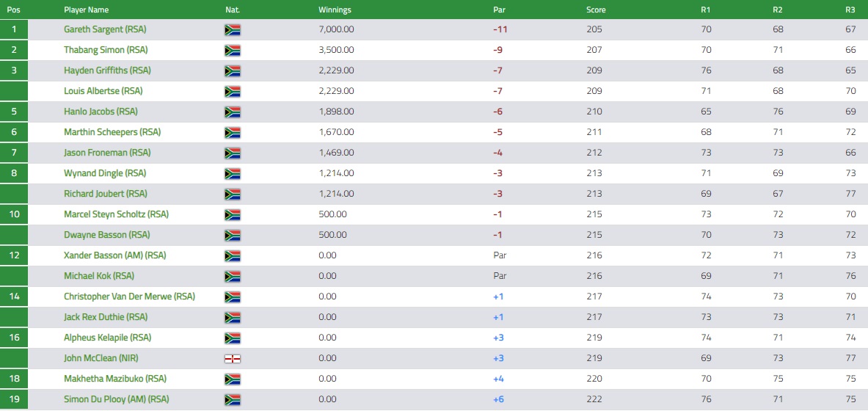868x411 pixels.
Task: Click the 7,000.00 winnings value
Action: (337, 29)
